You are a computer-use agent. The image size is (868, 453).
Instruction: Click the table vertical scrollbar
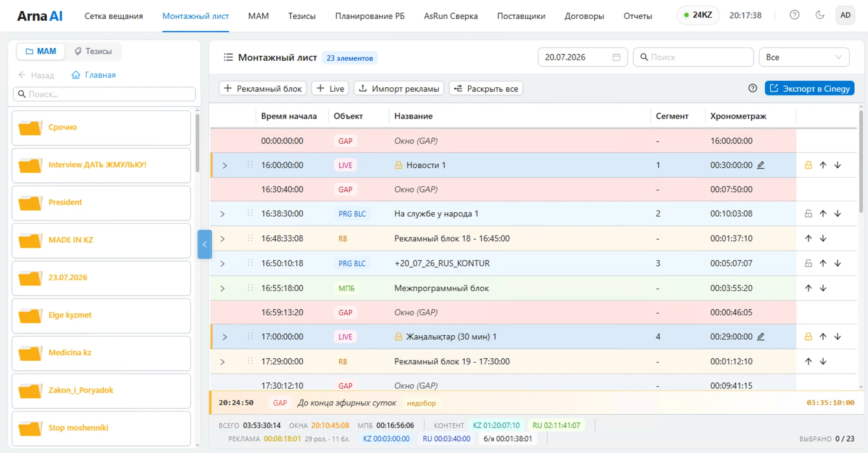point(861,162)
